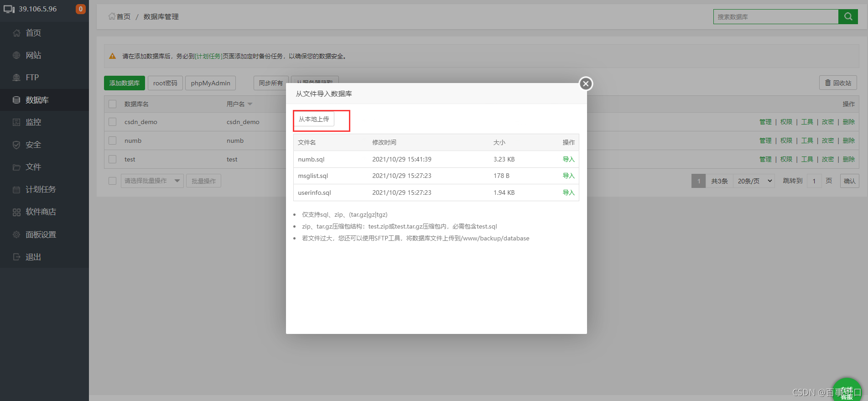Click the folder icon beside 文件
The width and height of the screenshot is (868, 401).
pyautogui.click(x=16, y=167)
